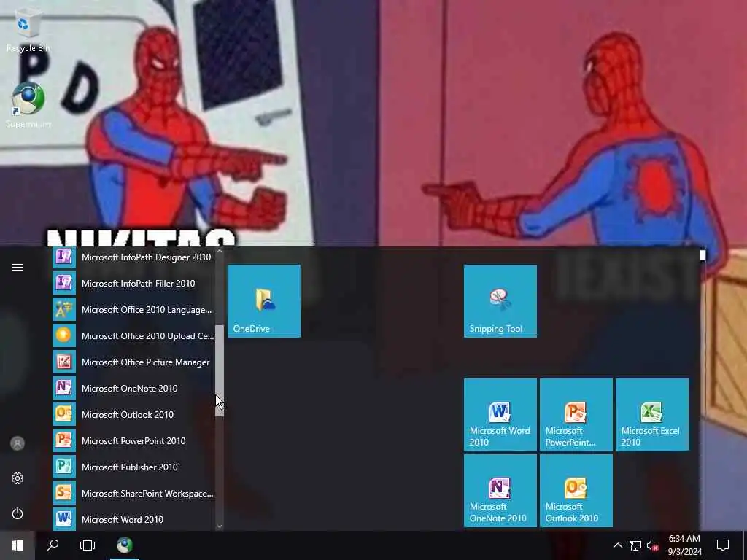Open Office 2010 Language Preferences icon
The height and width of the screenshot is (560, 747).
pyautogui.click(x=64, y=309)
